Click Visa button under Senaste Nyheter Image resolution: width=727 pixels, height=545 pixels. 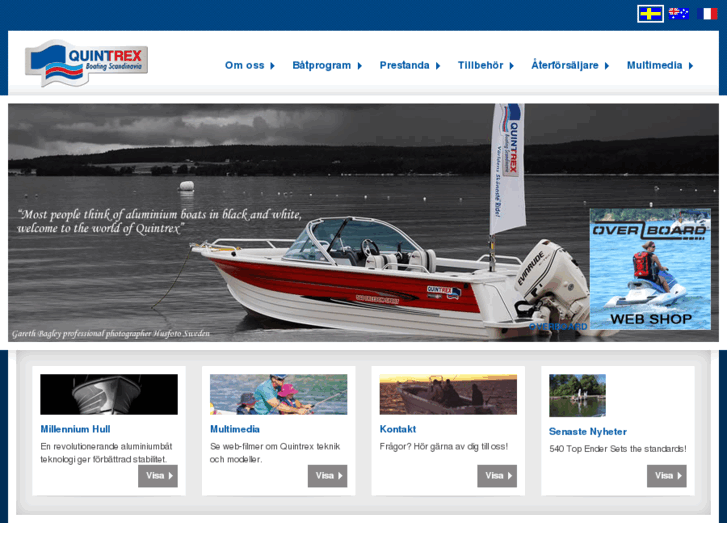[x=667, y=476]
